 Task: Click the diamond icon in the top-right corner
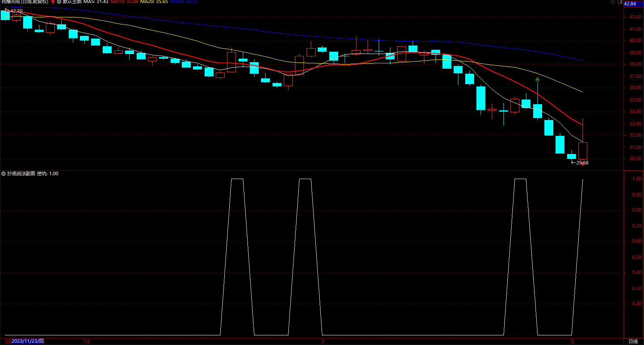pos(613,2)
